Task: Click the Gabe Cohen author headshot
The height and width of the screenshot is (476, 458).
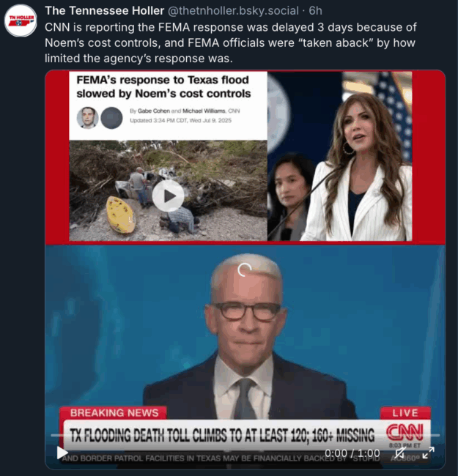Action: (x=87, y=118)
